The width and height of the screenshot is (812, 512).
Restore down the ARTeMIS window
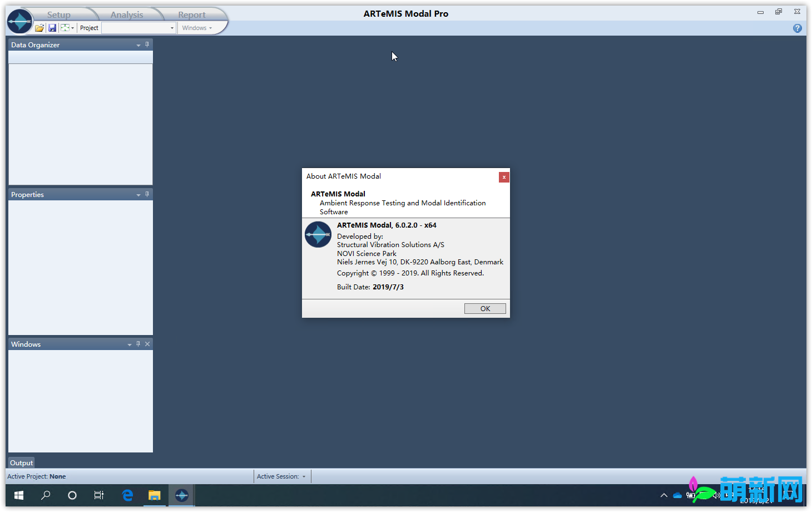779,12
